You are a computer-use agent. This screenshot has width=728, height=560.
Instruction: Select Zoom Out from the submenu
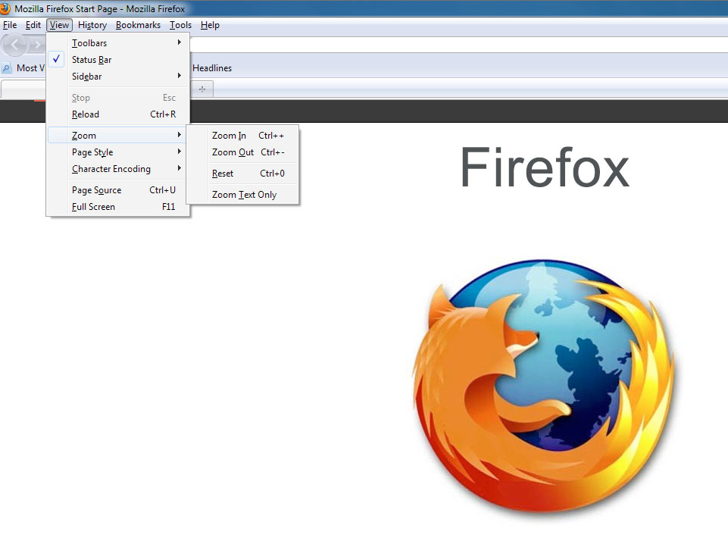(x=244, y=152)
